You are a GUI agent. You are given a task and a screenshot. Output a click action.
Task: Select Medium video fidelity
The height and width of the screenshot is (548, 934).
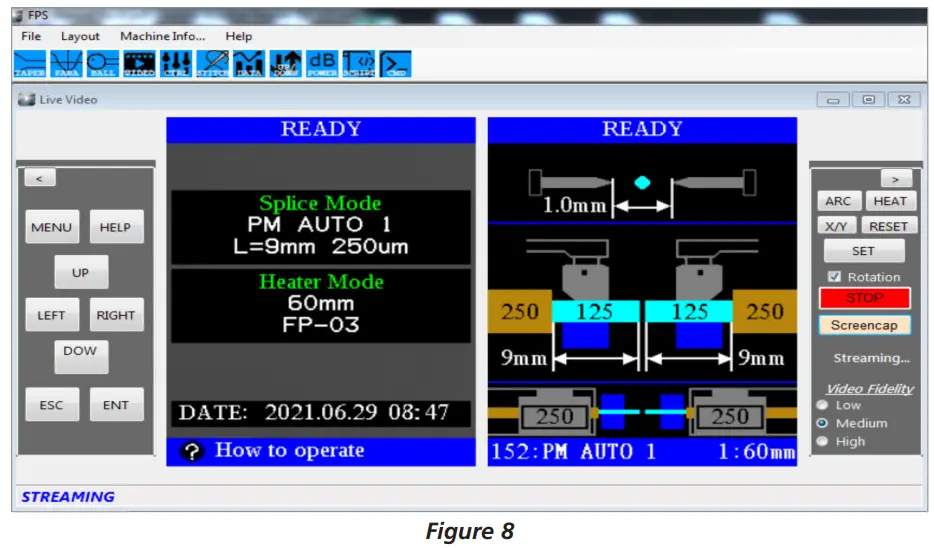[823, 423]
